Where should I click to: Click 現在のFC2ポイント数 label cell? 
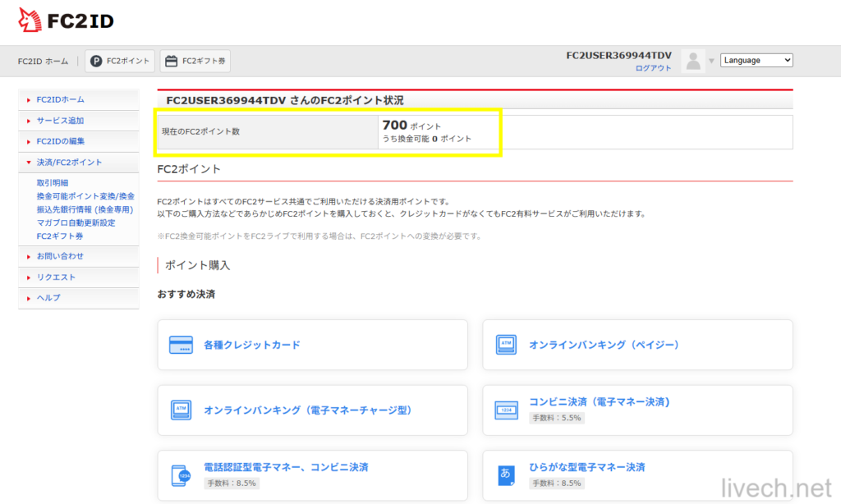tap(268, 132)
